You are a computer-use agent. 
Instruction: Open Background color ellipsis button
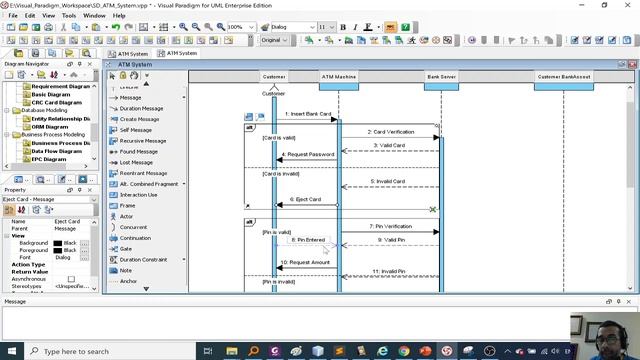84,243
